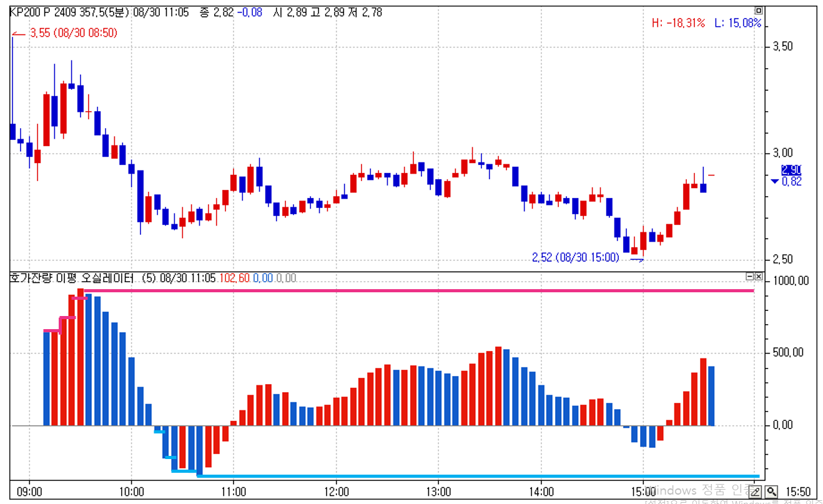This screenshot has height=504, width=823.
Task: Click the 12:00 time axis label
Action: (337, 492)
